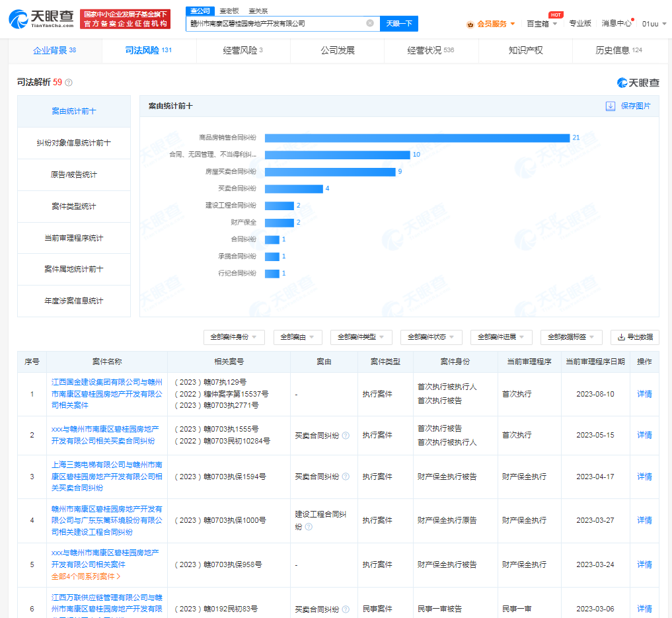Switch to the 知识产权 tab
The image size is (672, 618).
pyautogui.click(x=525, y=51)
